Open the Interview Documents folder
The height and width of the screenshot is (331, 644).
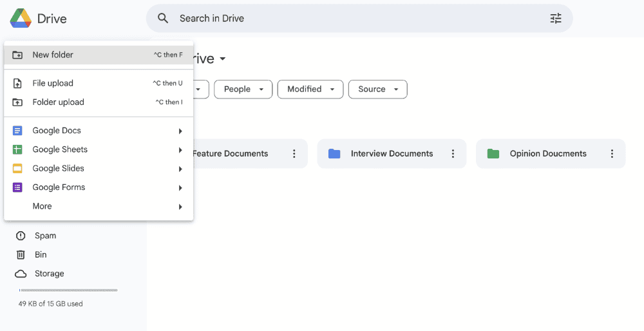[x=391, y=154]
